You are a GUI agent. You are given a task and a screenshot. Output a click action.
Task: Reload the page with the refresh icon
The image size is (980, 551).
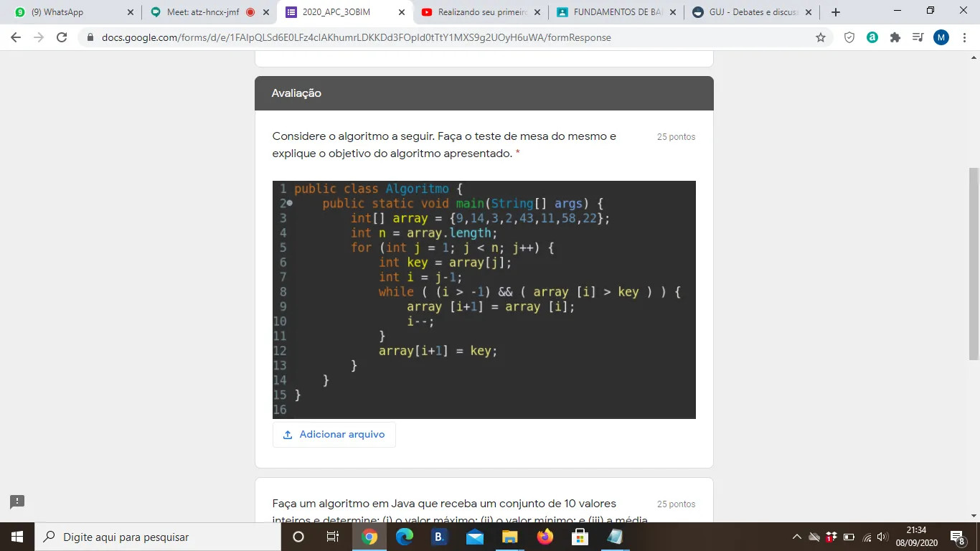(x=62, y=37)
